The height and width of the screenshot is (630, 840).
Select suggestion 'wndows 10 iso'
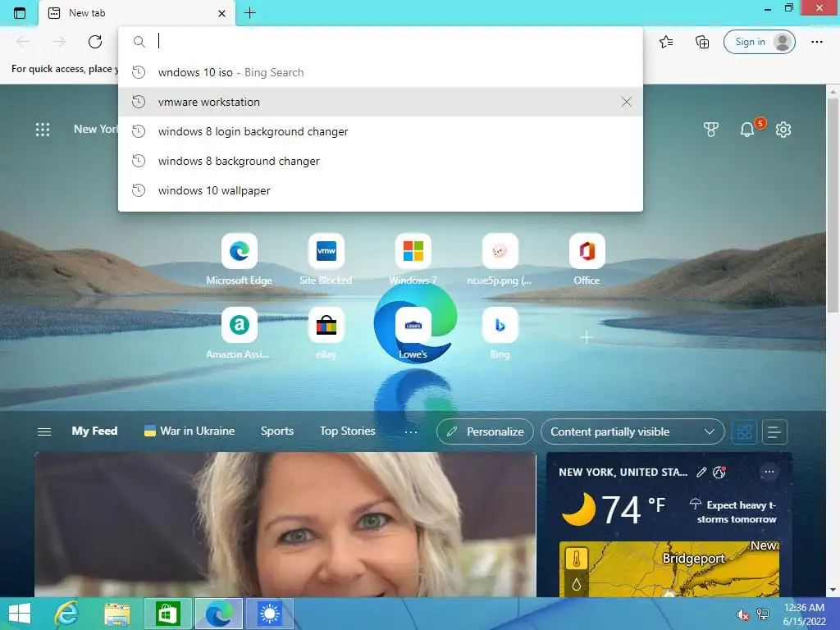tap(381, 72)
